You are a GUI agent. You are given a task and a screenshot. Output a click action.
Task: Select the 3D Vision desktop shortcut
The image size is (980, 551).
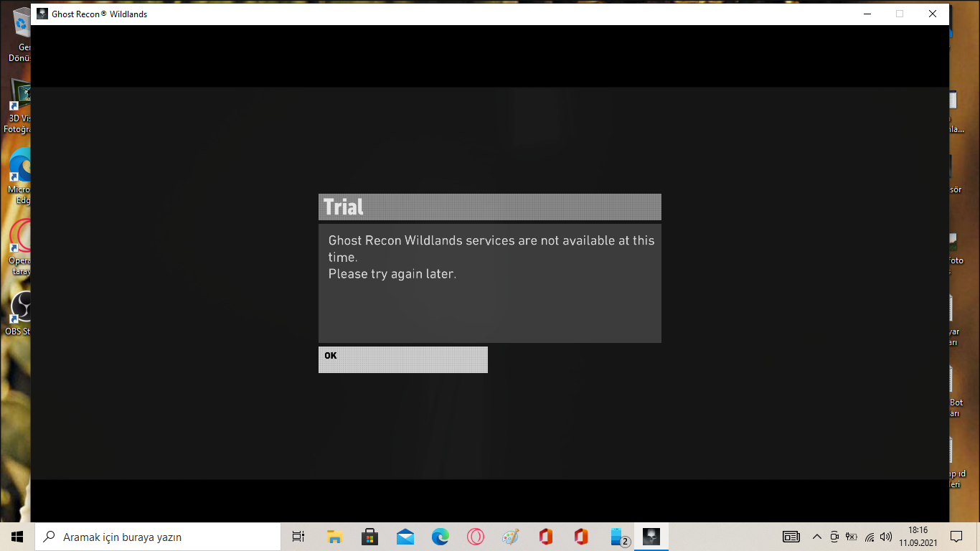coord(17,106)
